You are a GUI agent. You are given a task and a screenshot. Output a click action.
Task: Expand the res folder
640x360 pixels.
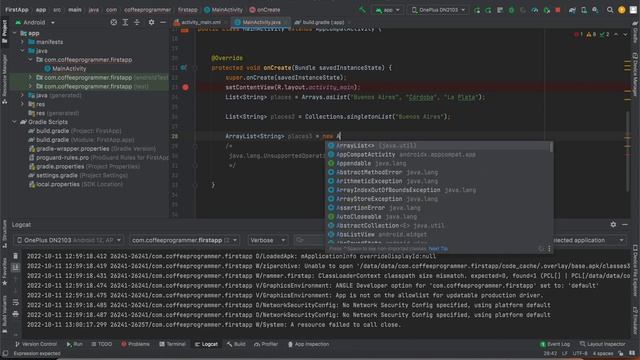point(22,104)
